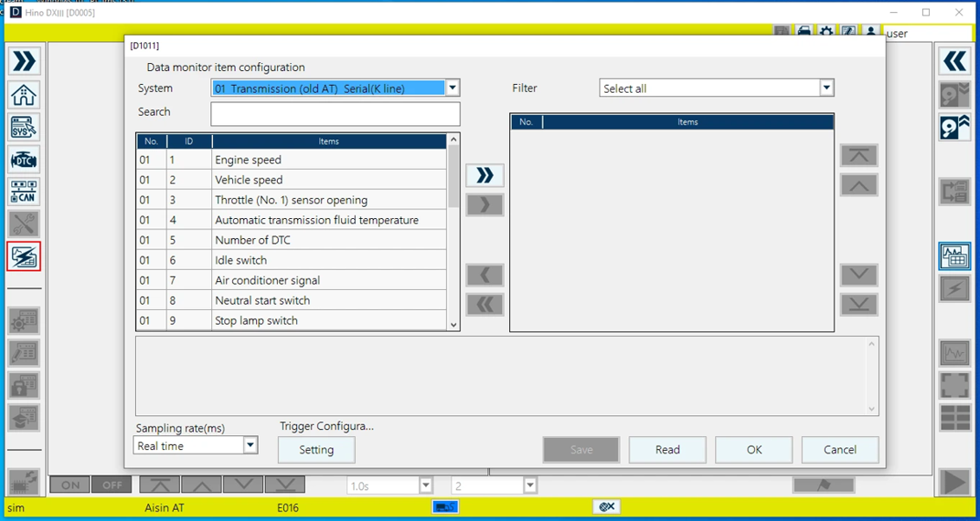
Task: Click the Trigger Configuration Setting button
Action: 316,450
